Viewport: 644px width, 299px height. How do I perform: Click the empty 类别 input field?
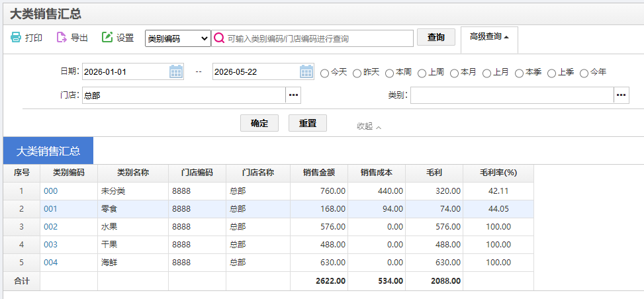coord(512,95)
